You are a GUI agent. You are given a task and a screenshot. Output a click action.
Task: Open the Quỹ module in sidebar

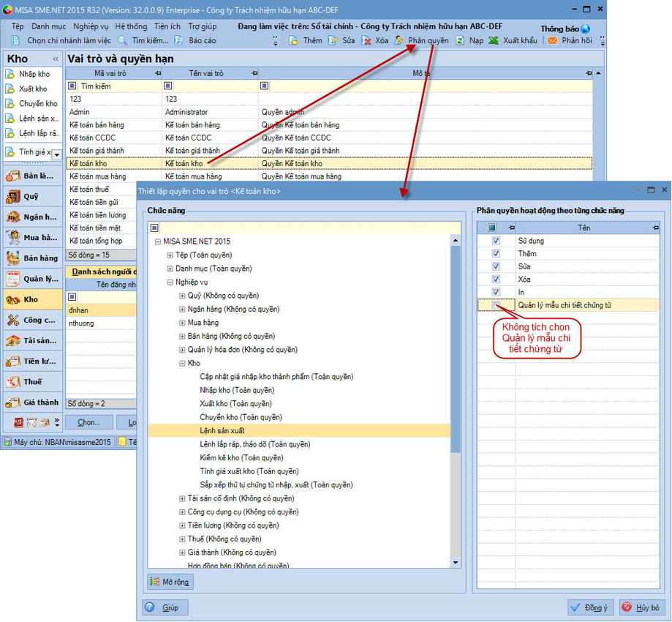(33, 196)
